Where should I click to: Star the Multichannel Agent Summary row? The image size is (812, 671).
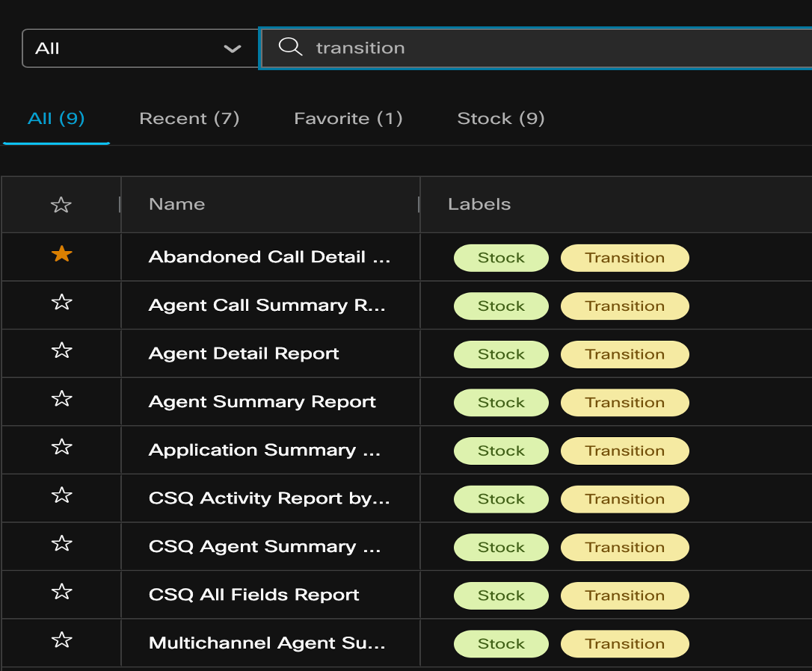point(61,640)
